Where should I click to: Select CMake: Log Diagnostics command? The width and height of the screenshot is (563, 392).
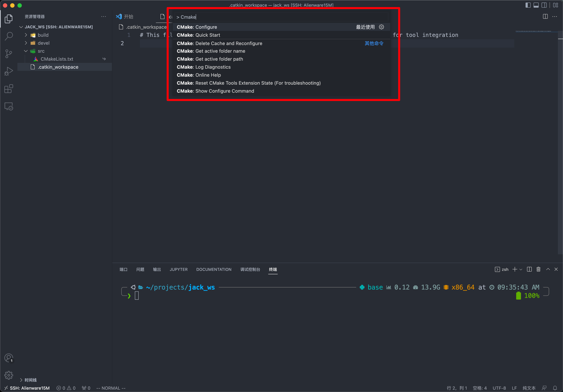coord(281,67)
